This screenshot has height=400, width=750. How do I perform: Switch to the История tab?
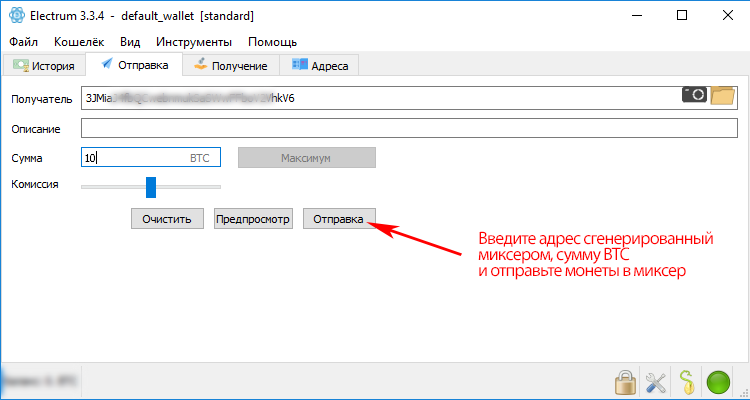pyautogui.click(x=44, y=66)
